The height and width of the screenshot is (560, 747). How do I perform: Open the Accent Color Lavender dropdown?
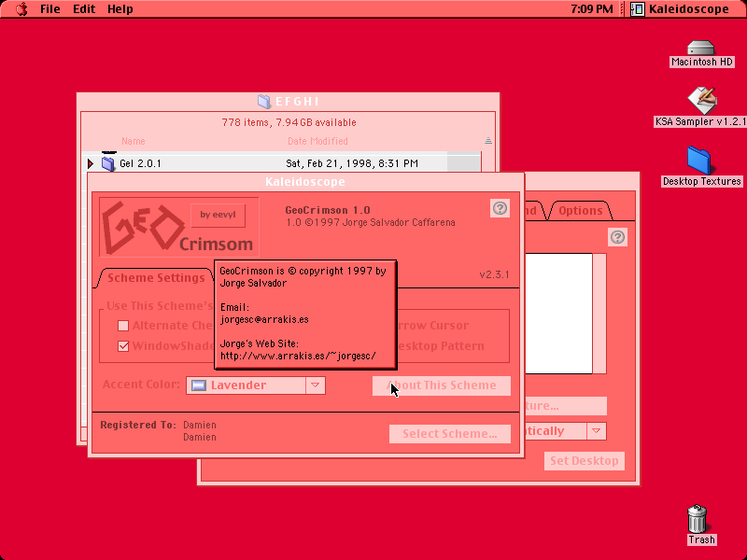256,385
